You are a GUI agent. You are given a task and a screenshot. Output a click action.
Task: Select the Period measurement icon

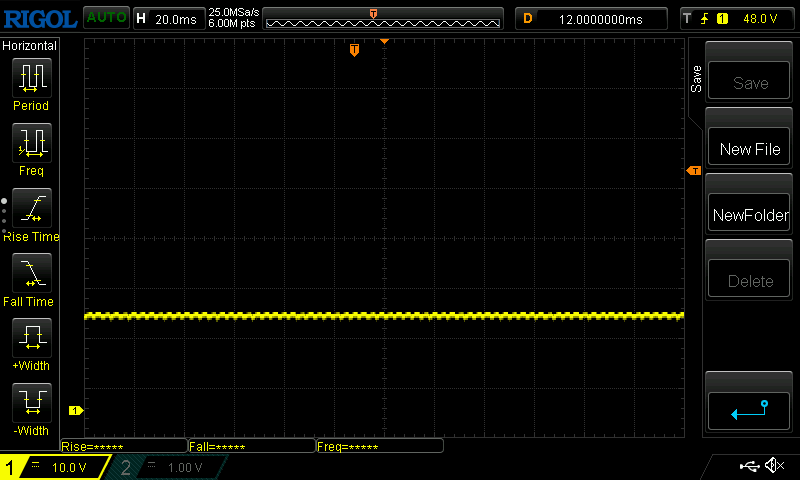coord(32,78)
